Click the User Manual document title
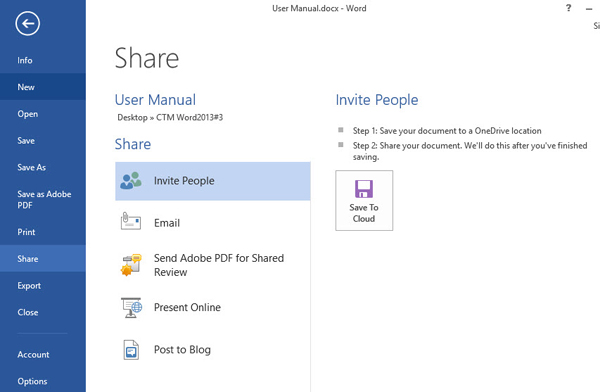 coord(155,100)
